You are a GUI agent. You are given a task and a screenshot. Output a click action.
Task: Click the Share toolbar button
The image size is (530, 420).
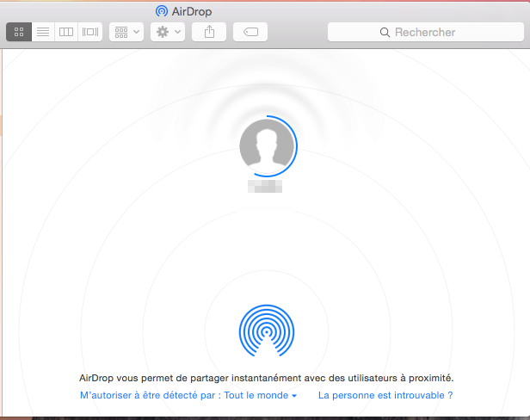pyautogui.click(x=209, y=32)
